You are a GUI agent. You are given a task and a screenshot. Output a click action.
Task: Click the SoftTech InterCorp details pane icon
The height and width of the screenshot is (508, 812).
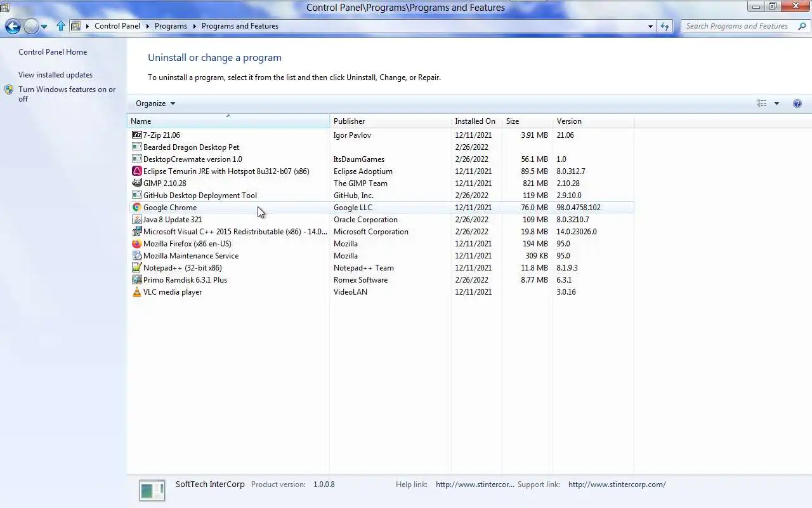[152, 490]
